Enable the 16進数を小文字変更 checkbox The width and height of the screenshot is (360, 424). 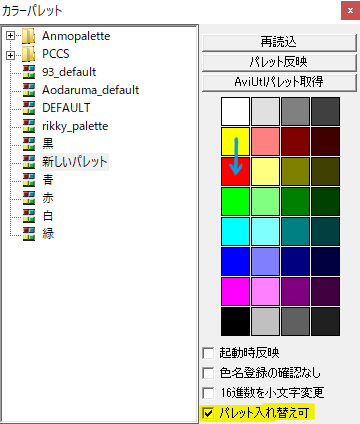[x=208, y=393]
